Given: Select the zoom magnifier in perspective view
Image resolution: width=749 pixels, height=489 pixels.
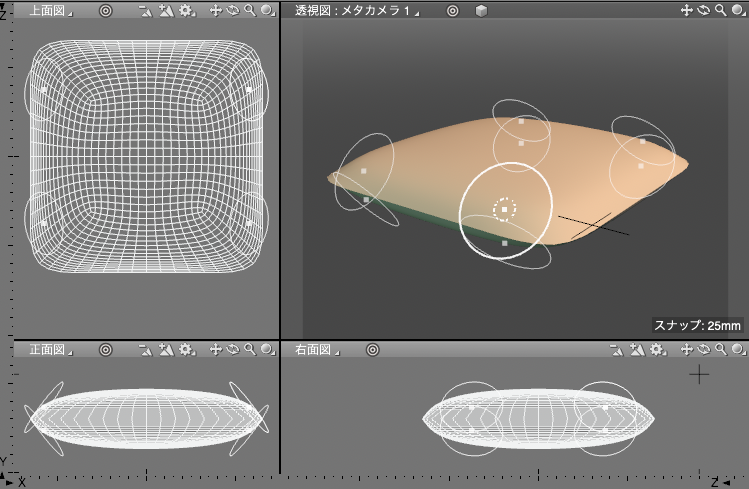Looking at the screenshot, I should [x=721, y=10].
